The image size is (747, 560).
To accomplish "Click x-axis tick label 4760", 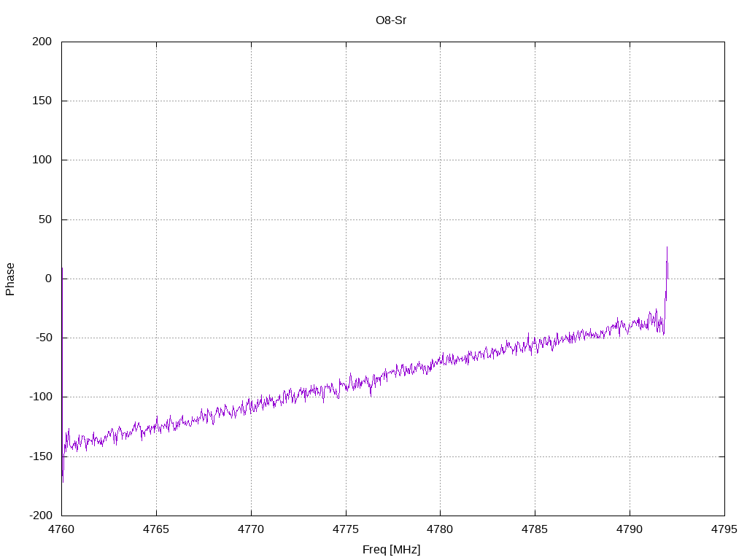I will click(61, 529).
